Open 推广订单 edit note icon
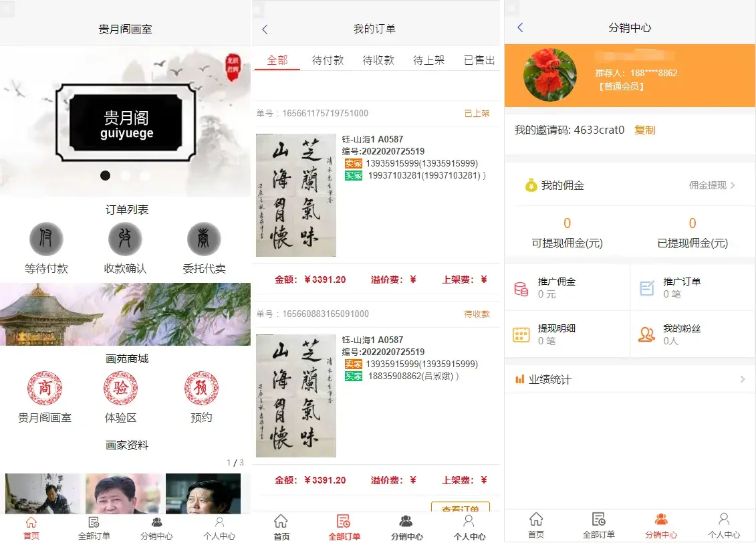 (646, 288)
